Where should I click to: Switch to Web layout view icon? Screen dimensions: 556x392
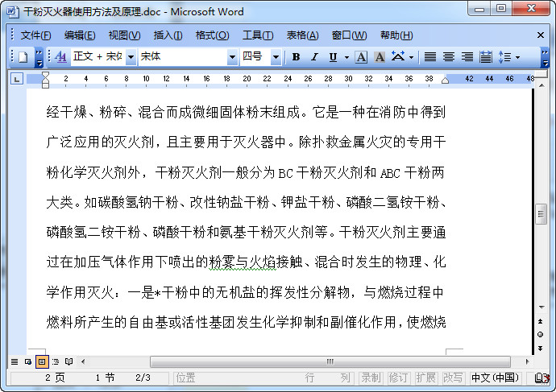[28, 361]
